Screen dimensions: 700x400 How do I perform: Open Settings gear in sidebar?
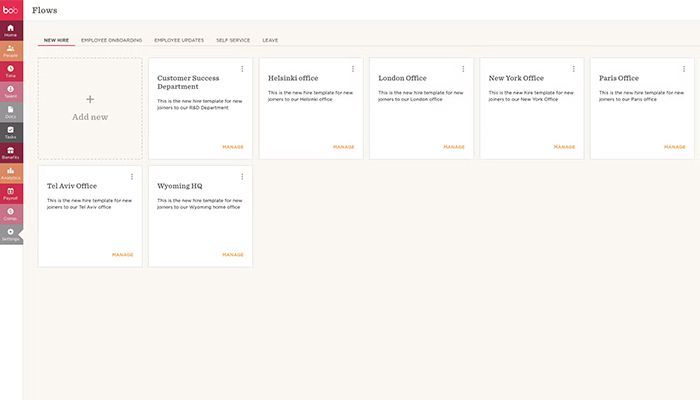click(10, 234)
